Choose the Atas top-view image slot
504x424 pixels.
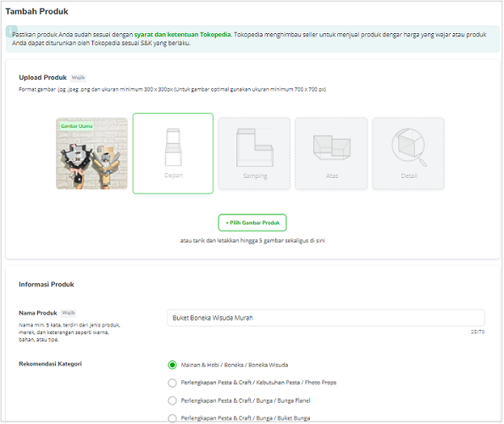click(x=331, y=153)
